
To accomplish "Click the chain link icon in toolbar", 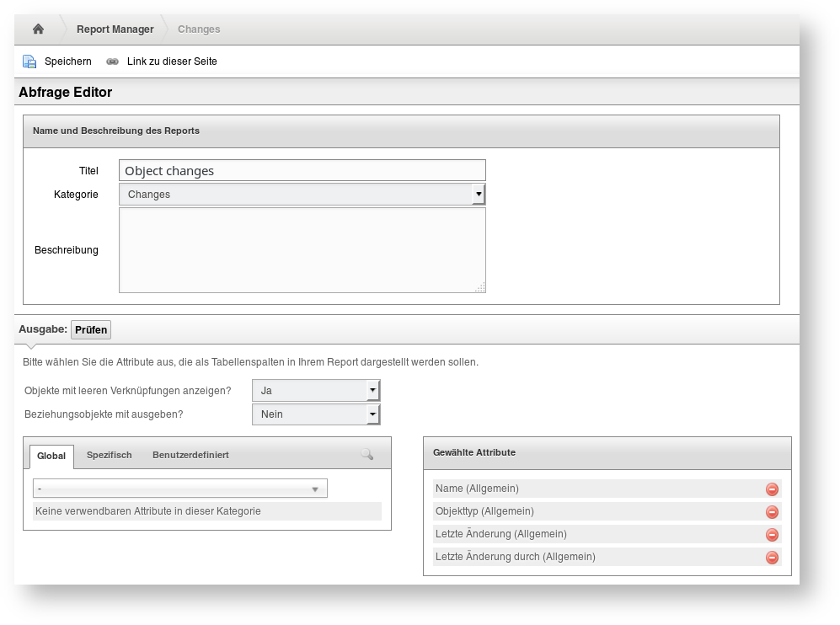I will [113, 61].
